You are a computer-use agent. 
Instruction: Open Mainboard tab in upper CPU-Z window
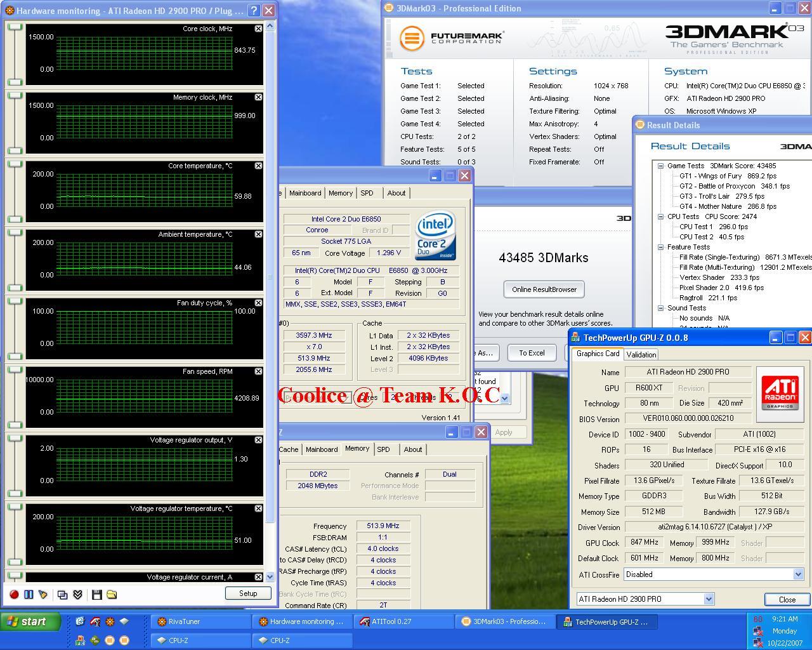pos(305,193)
